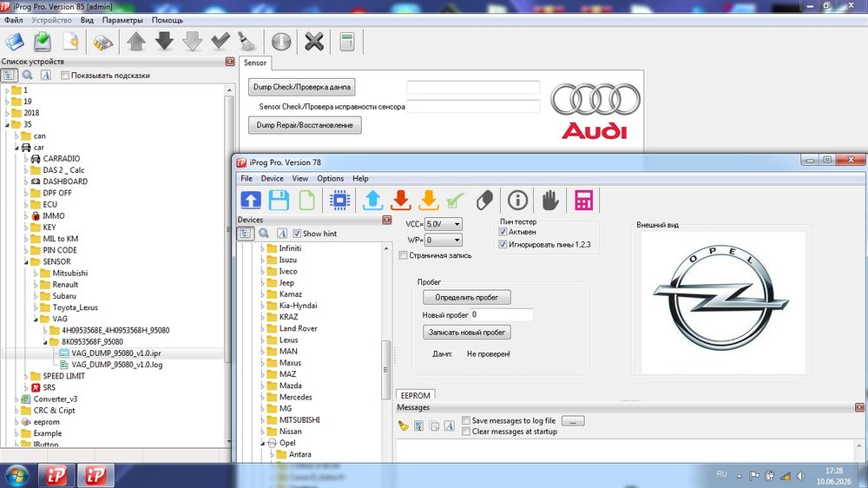
Task: Open the Options menu in Version 78
Action: click(330, 178)
